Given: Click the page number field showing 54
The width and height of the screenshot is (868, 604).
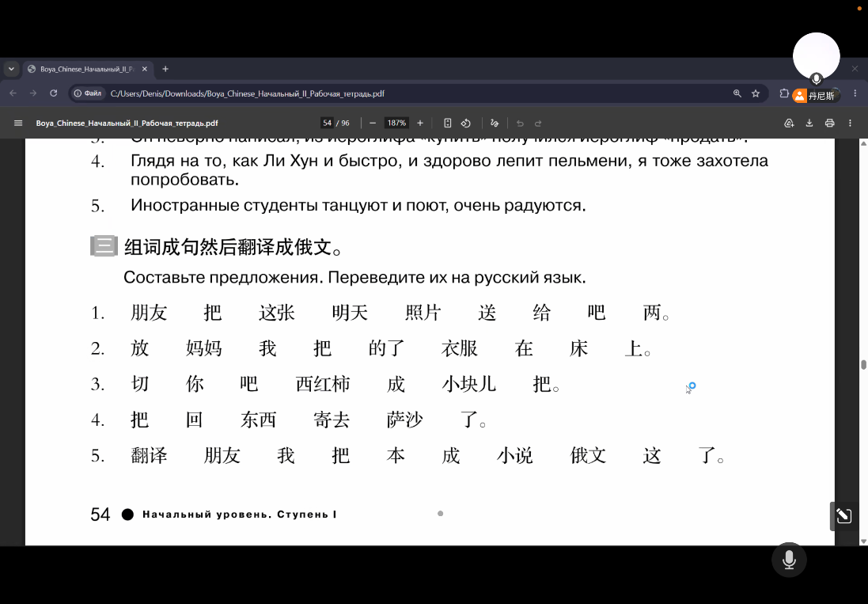Looking at the screenshot, I should click(x=327, y=123).
